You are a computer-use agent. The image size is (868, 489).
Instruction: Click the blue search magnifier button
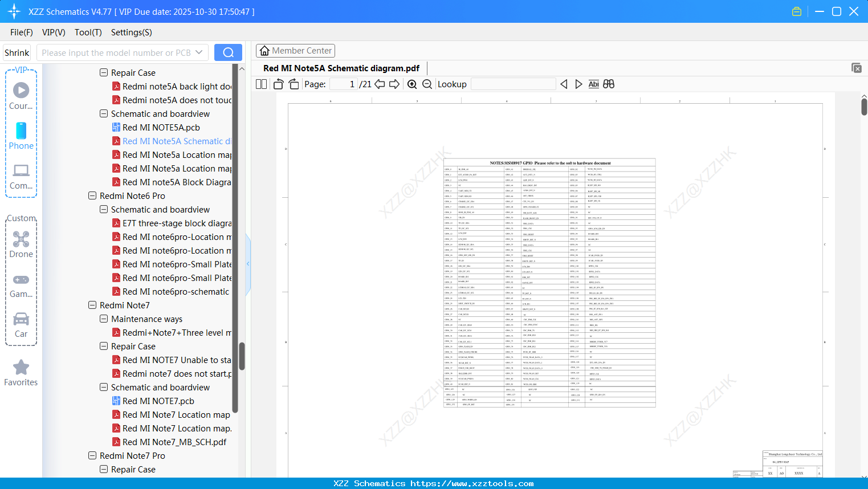coord(228,52)
